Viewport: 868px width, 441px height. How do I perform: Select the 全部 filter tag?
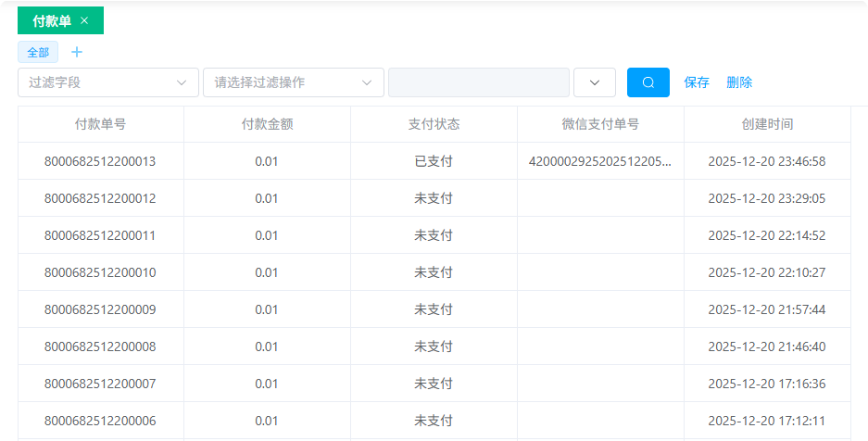38,52
